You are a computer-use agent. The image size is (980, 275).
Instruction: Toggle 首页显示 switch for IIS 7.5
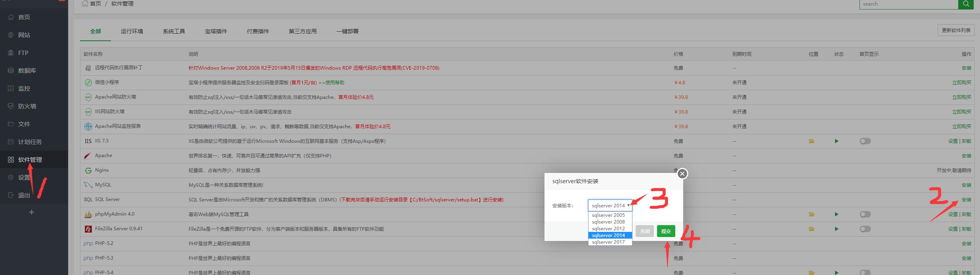(865, 141)
